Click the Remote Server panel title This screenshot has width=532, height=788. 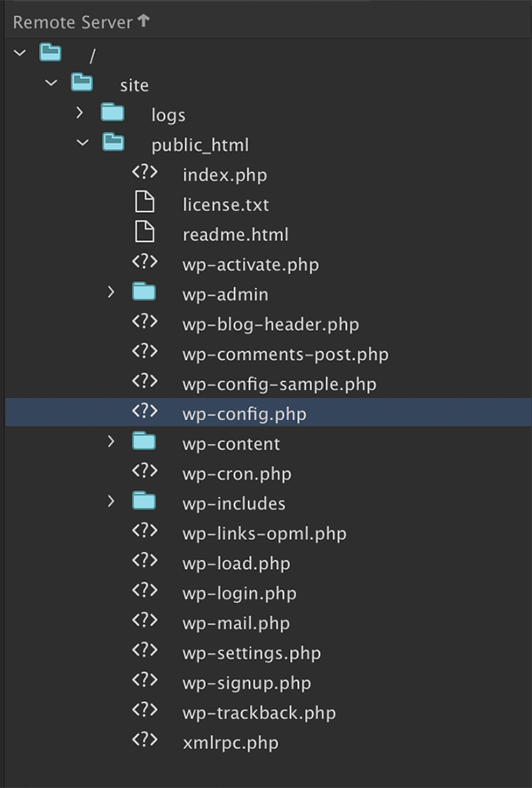point(73,22)
